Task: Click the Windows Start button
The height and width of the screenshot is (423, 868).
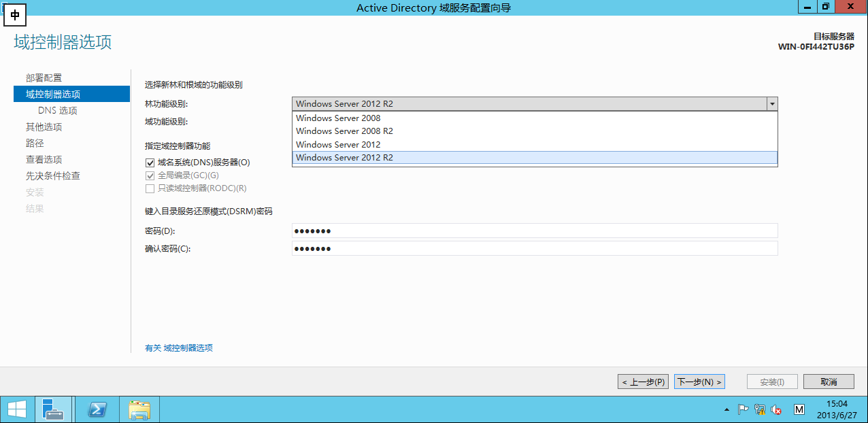Action: [16, 409]
